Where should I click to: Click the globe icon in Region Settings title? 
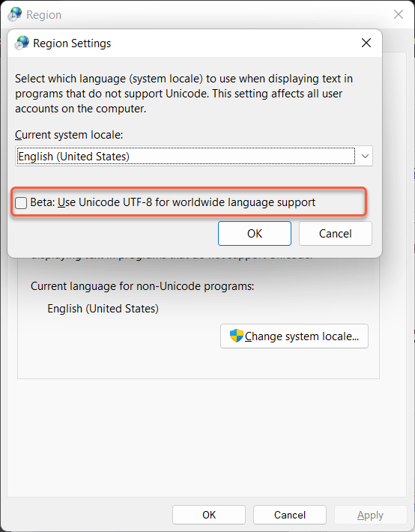point(22,43)
